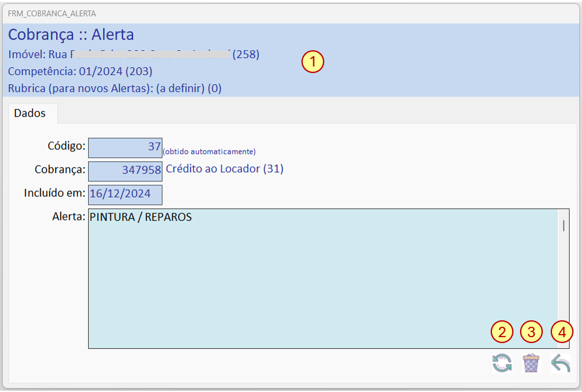
Task: Click the 'Rubrica (para novos Alertas)' line
Action: (115, 88)
